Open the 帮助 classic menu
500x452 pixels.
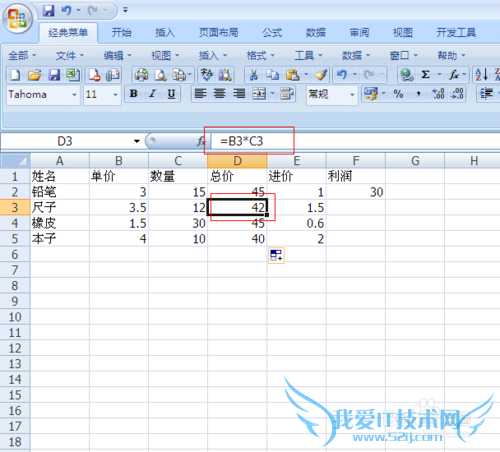[451, 55]
